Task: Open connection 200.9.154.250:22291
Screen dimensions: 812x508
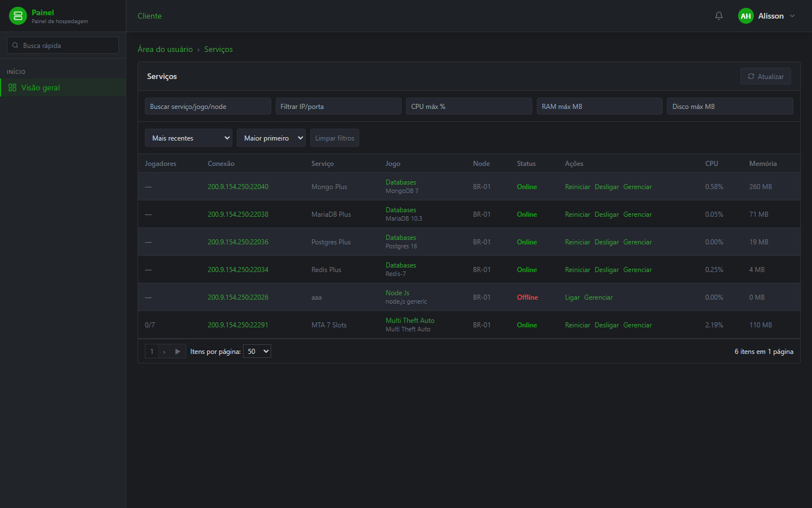Action: point(238,325)
